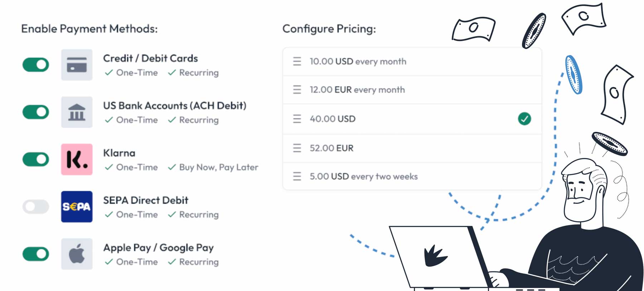Click the Klarna K logo
Image resolution: width=644 pixels, height=291 pixels.
click(77, 159)
